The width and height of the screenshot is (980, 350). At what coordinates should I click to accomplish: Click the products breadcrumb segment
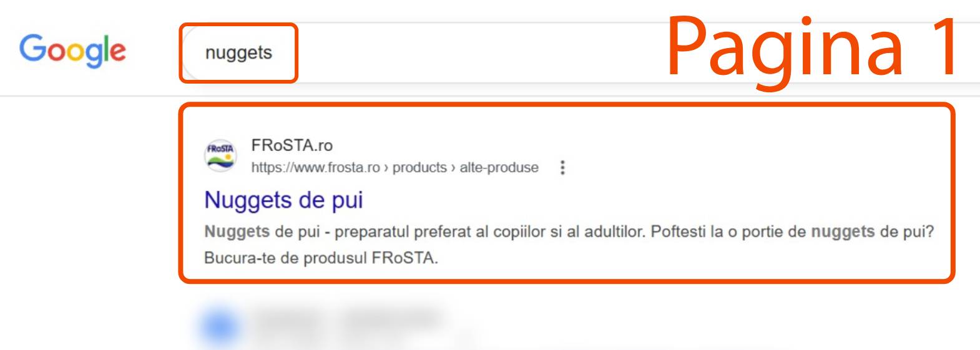click(x=419, y=167)
